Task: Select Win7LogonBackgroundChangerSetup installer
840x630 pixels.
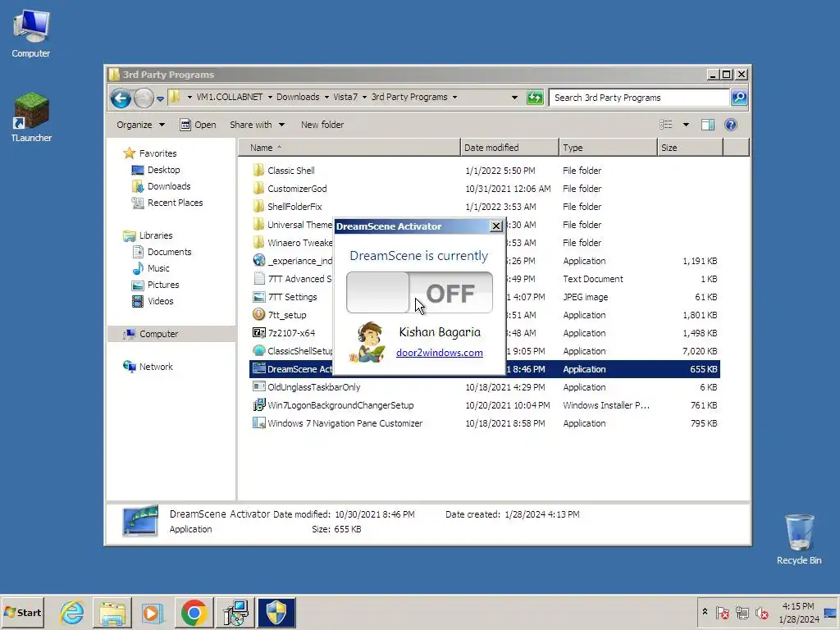Action: (340, 405)
